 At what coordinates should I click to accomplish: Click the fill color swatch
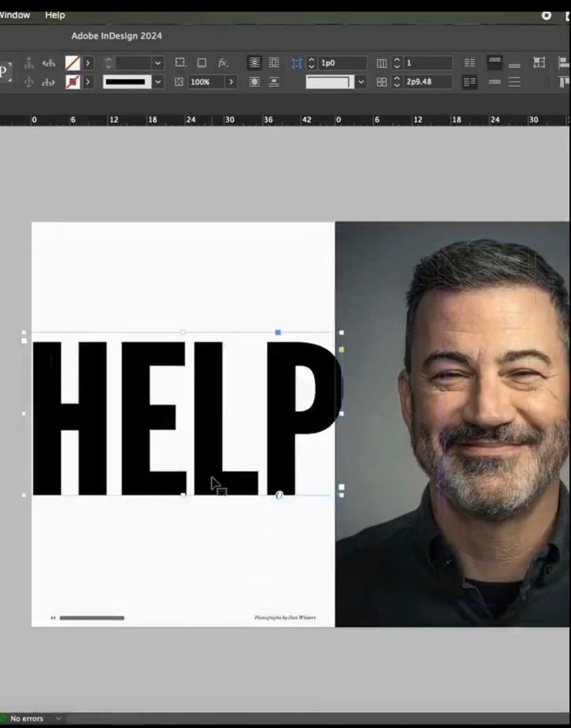[72, 63]
